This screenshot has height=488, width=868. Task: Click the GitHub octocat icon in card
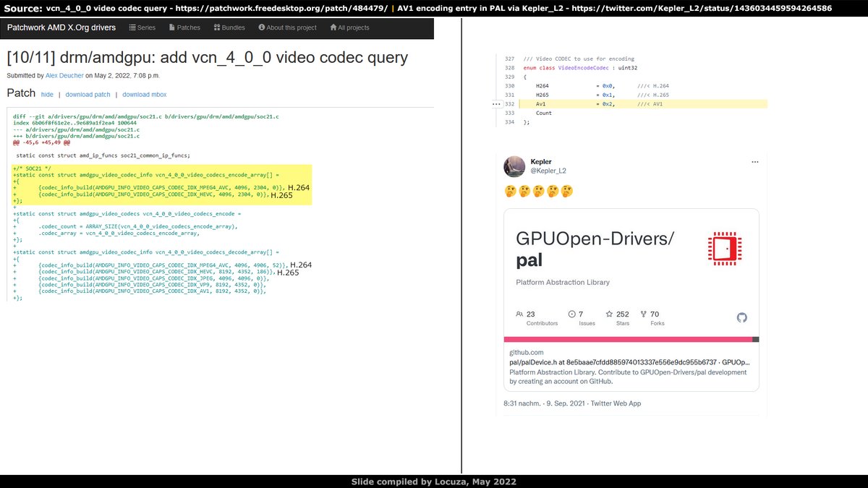click(x=741, y=317)
